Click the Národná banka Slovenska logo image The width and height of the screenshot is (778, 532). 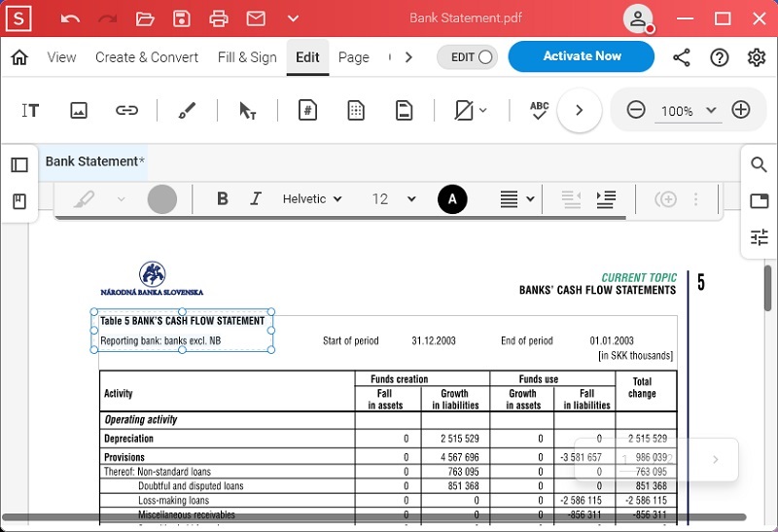[x=152, y=278]
